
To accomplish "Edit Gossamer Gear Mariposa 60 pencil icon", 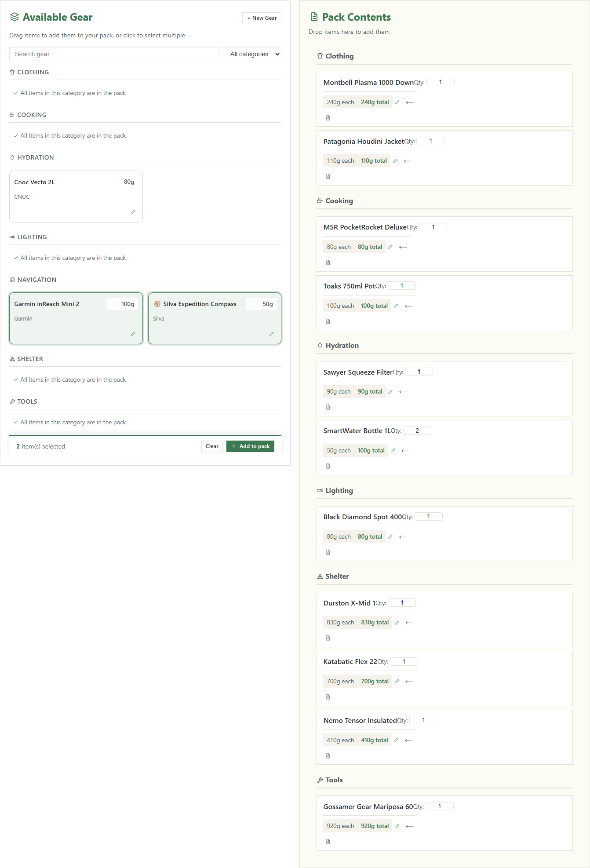I will click(x=397, y=826).
